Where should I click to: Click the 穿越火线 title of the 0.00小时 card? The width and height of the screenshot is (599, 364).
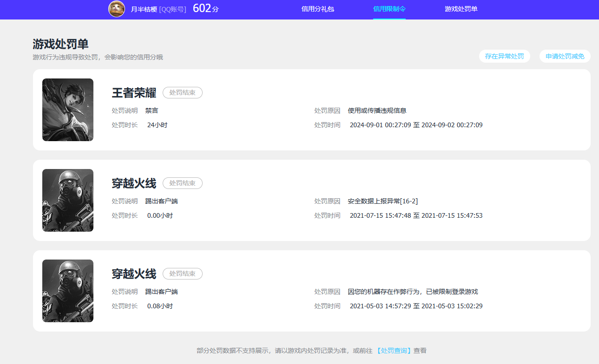[x=134, y=183]
